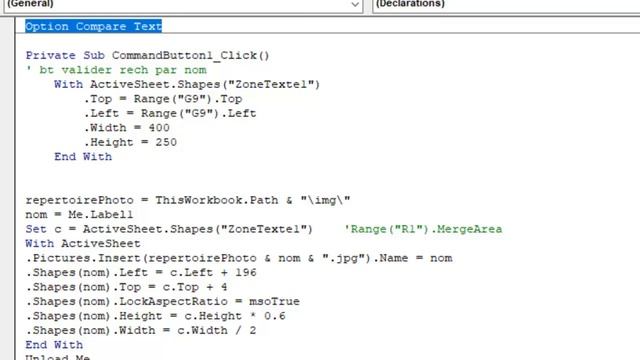The image size is (640, 360).
Task: Click the '.Width = 400' line
Action: pyautogui.click(x=127, y=128)
